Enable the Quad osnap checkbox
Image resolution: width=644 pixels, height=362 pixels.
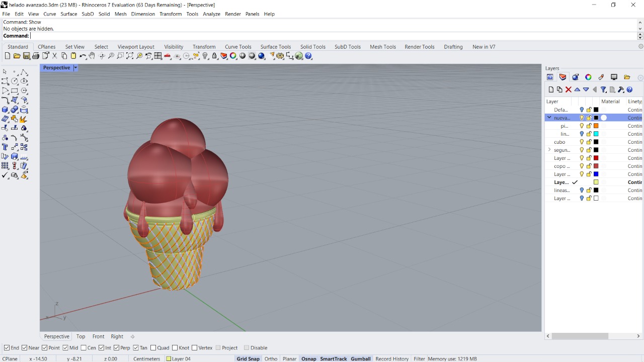pyautogui.click(x=153, y=348)
